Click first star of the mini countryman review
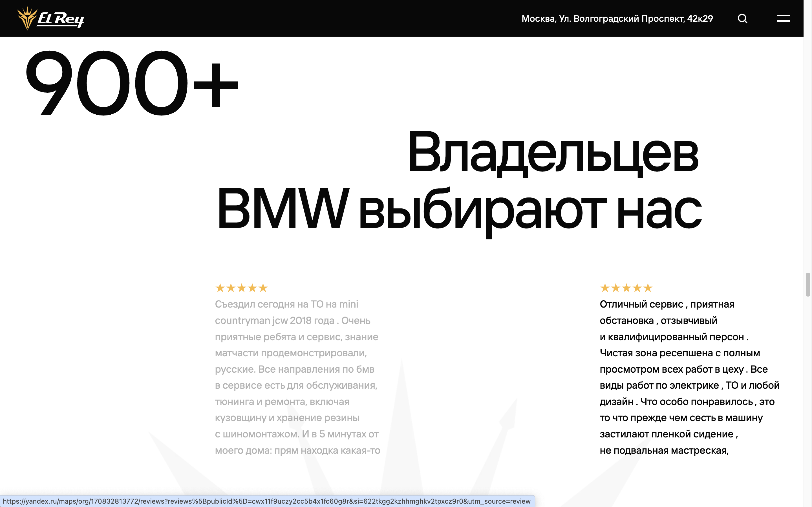812x507 pixels. pyautogui.click(x=220, y=288)
